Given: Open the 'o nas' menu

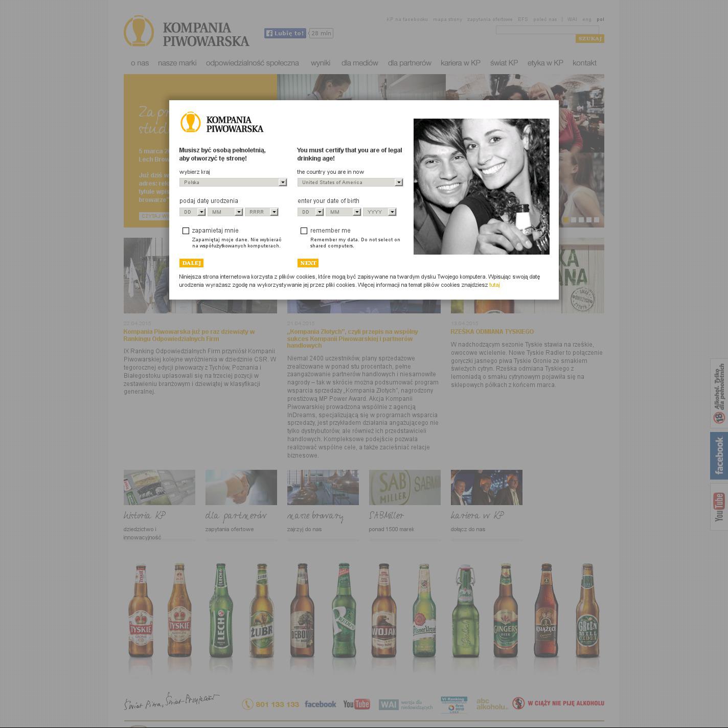Looking at the screenshot, I should 140,63.
